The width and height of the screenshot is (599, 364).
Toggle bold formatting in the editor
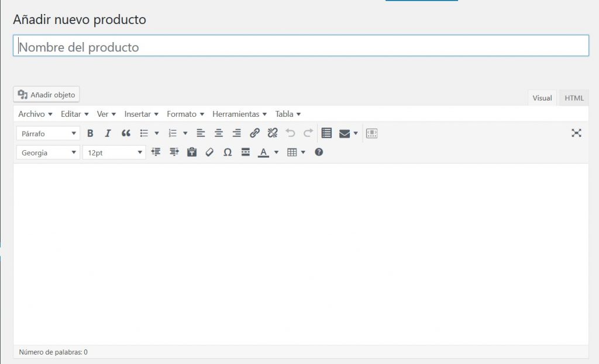[x=90, y=133]
